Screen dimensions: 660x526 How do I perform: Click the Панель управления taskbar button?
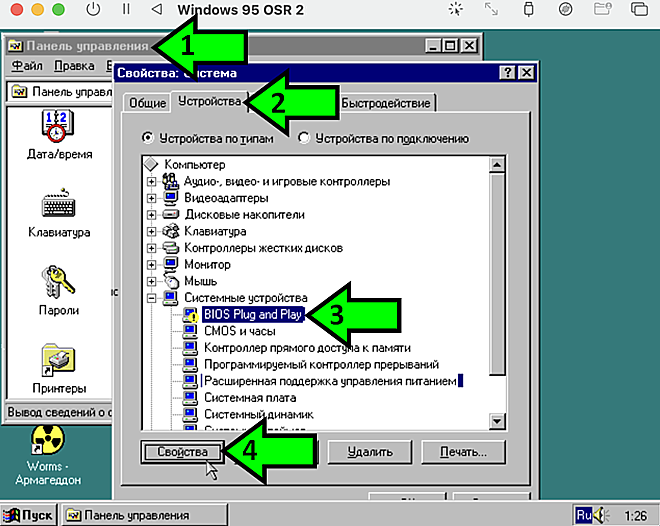(145, 515)
